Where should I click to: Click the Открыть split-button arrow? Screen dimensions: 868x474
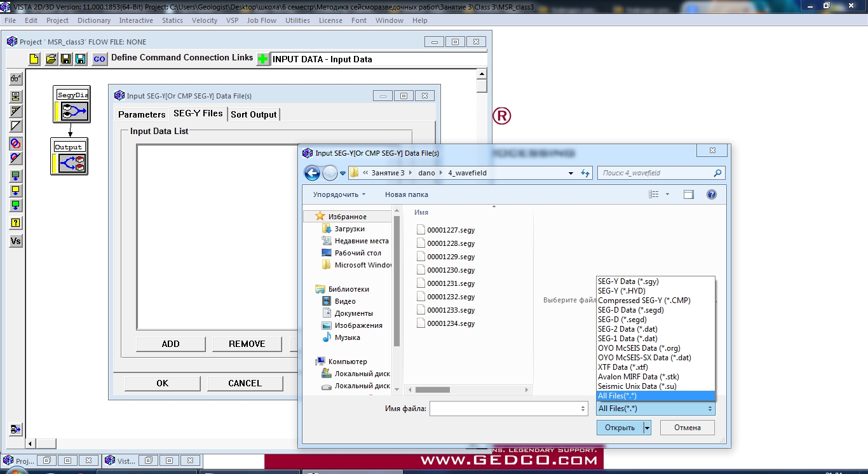click(648, 428)
